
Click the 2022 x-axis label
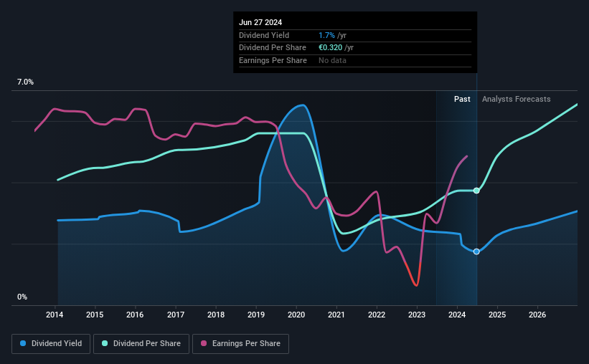(x=377, y=315)
